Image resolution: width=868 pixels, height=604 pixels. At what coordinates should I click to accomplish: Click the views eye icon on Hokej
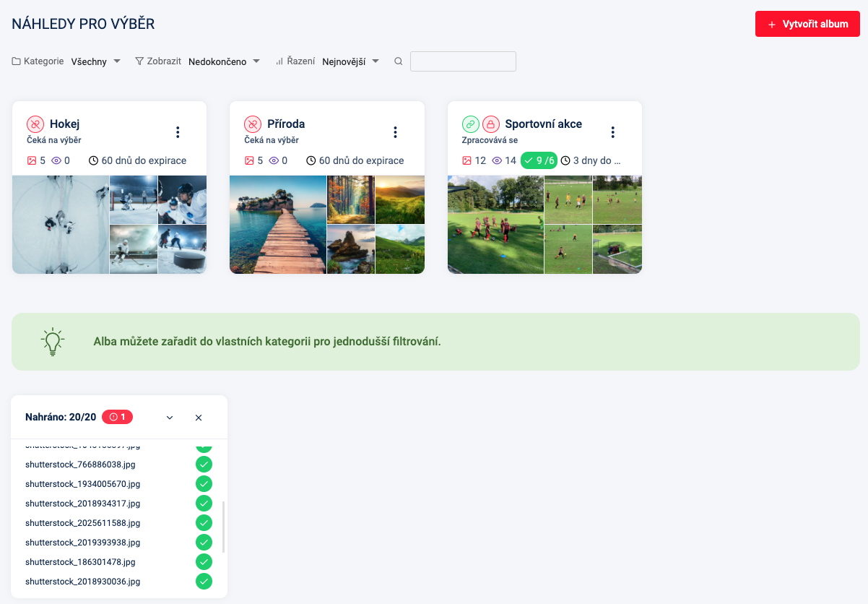[x=56, y=160]
